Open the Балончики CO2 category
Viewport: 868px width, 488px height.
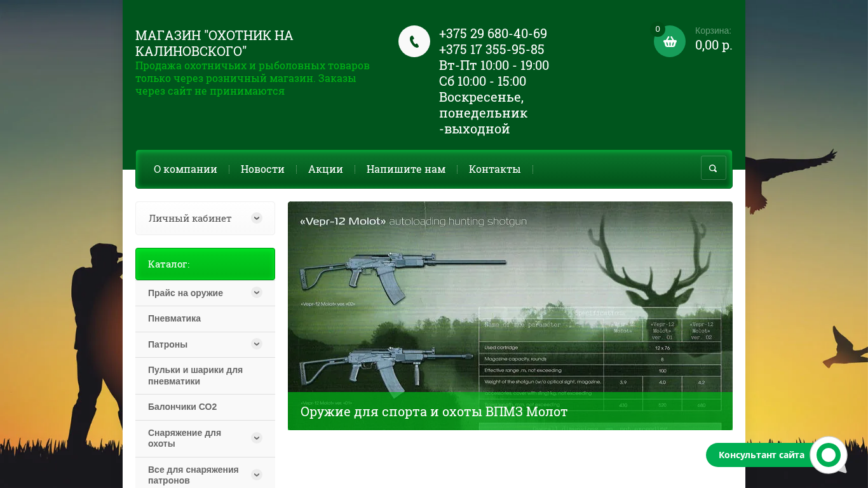click(205, 407)
